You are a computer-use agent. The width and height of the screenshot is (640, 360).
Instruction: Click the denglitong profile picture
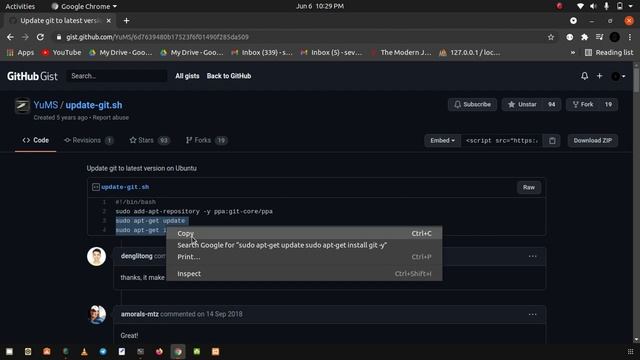[97, 256]
